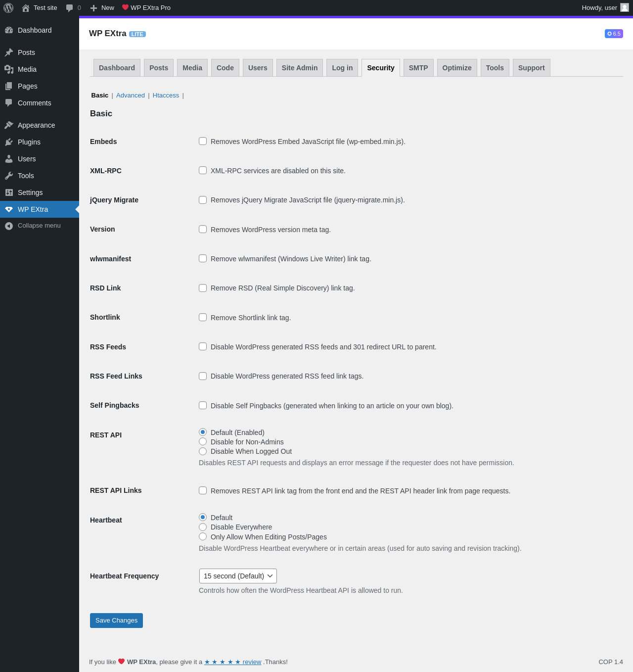Viewport: 633px width, 672px height.
Task: Open the Support tab
Action: click(532, 68)
